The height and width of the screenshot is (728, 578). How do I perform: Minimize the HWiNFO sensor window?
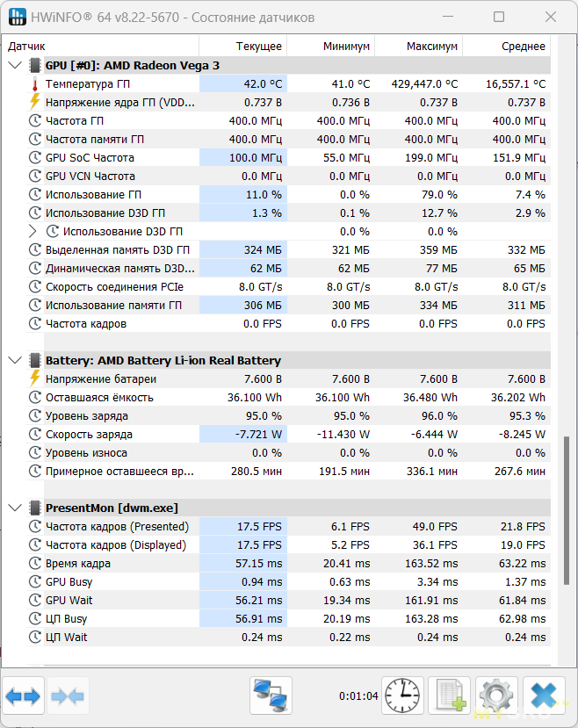pyautogui.click(x=448, y=17)
